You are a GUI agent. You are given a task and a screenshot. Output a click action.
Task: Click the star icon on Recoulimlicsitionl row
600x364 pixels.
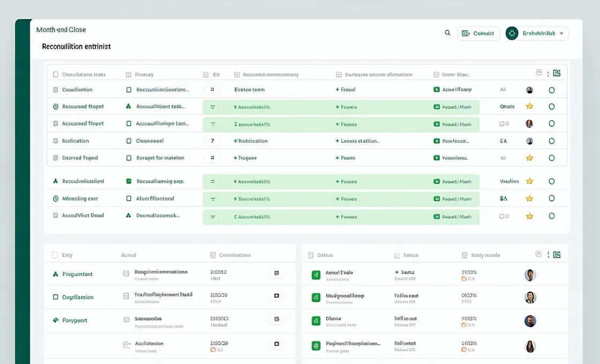point(530,181)
